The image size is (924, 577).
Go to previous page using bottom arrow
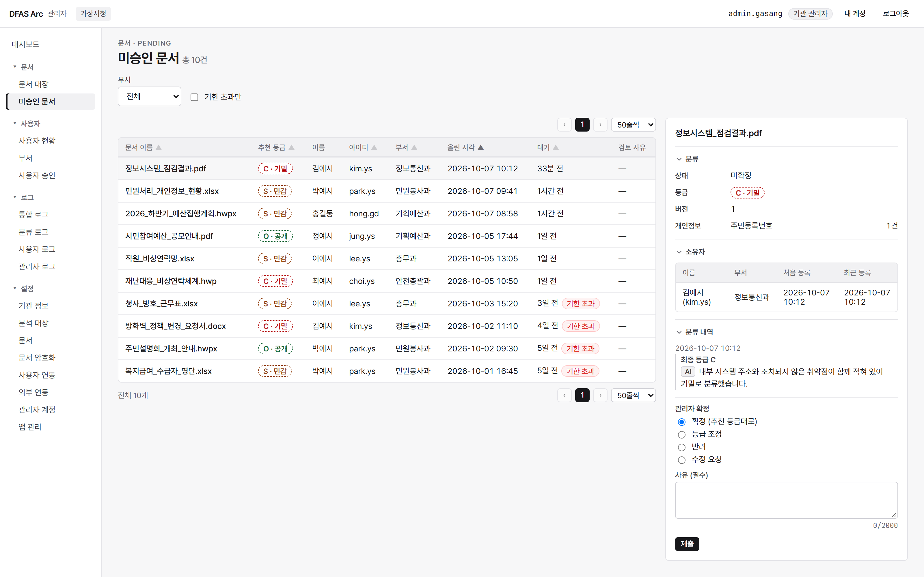(564, 395)
